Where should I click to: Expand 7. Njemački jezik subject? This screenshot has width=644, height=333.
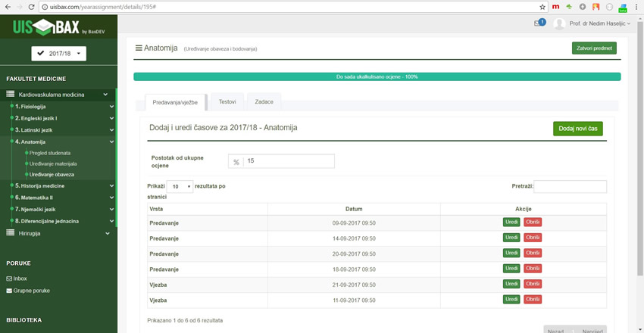[x=111, y=209]
